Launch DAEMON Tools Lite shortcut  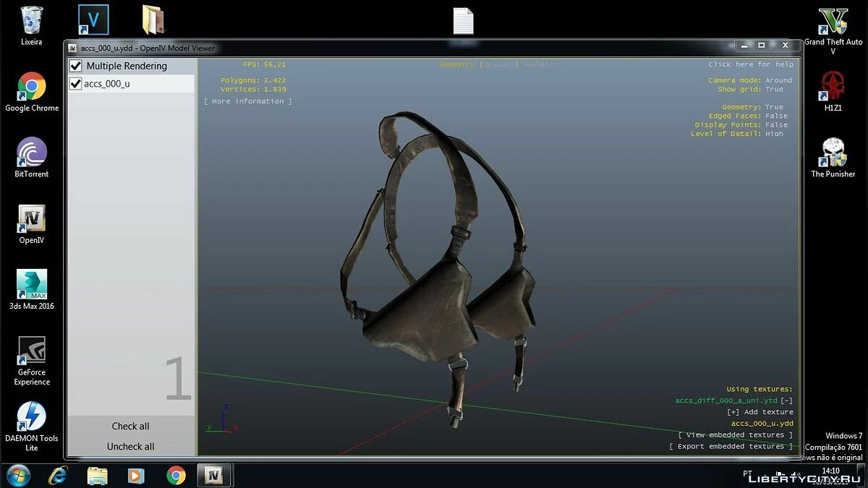31,417
